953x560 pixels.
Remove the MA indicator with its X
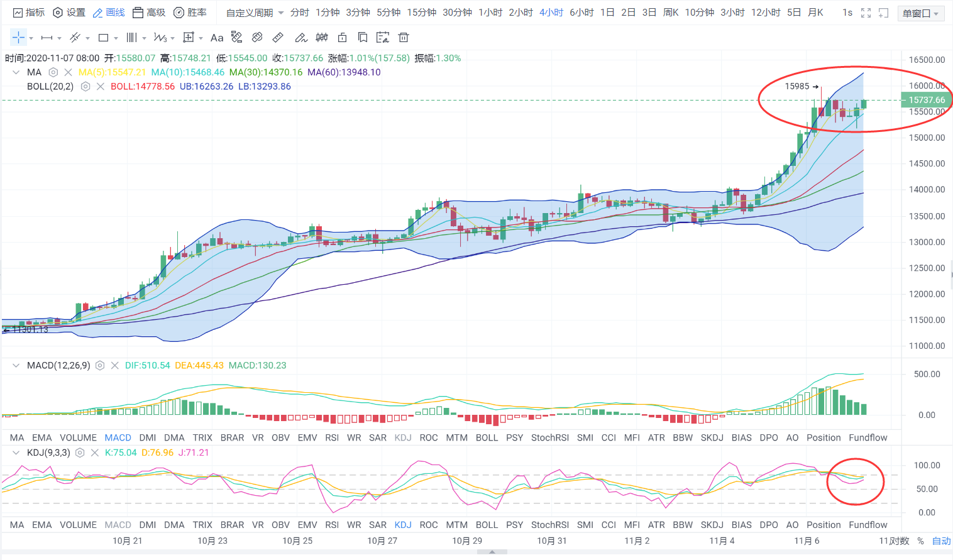point(69,72)
